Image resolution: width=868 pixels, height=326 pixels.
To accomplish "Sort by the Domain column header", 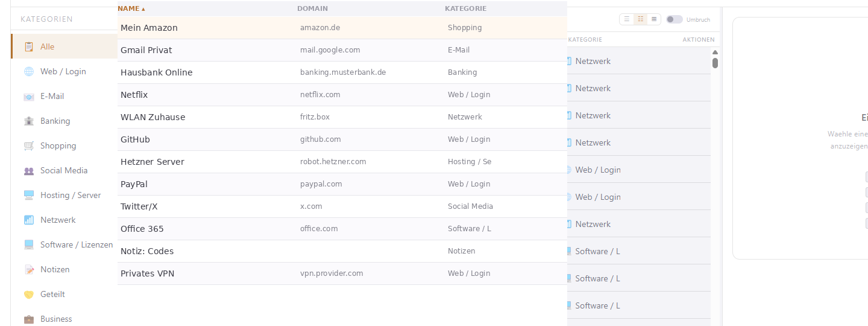I will (x=312, y=8).
